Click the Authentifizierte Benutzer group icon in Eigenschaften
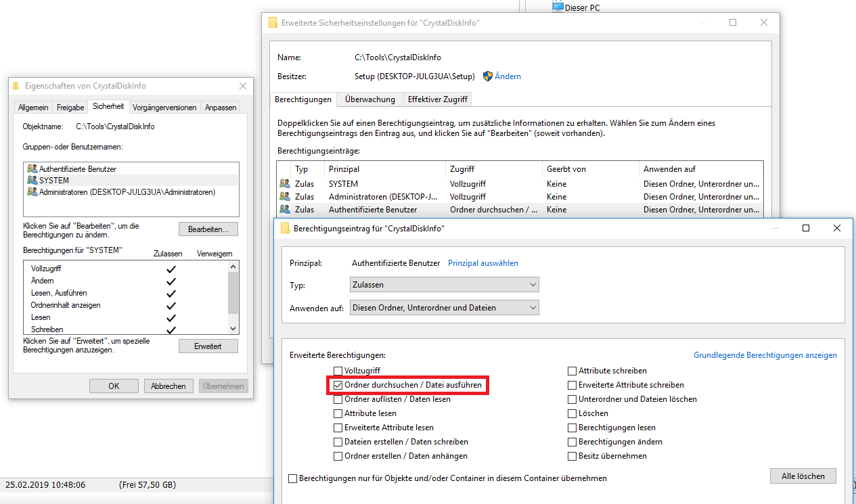Image resolution: width=856 pixels, height=504 pixels. click(x=32, y=168)
